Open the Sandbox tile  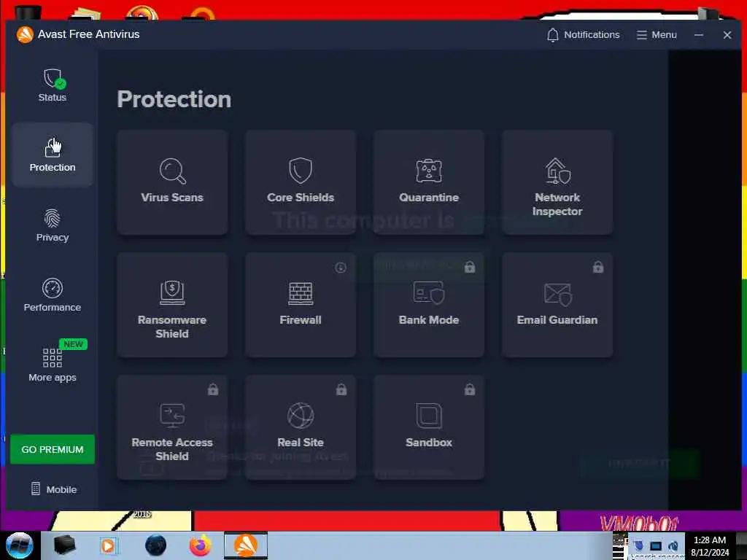pyautogui.click(x=429, y=427)
